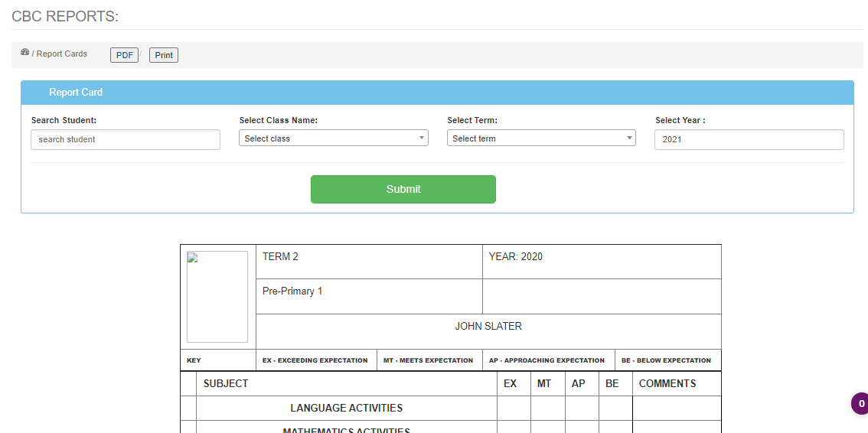Screen dimensions: 868x433
Task: Select the LANGUAGE ACTIVITIES subject row
Action: 346,409
